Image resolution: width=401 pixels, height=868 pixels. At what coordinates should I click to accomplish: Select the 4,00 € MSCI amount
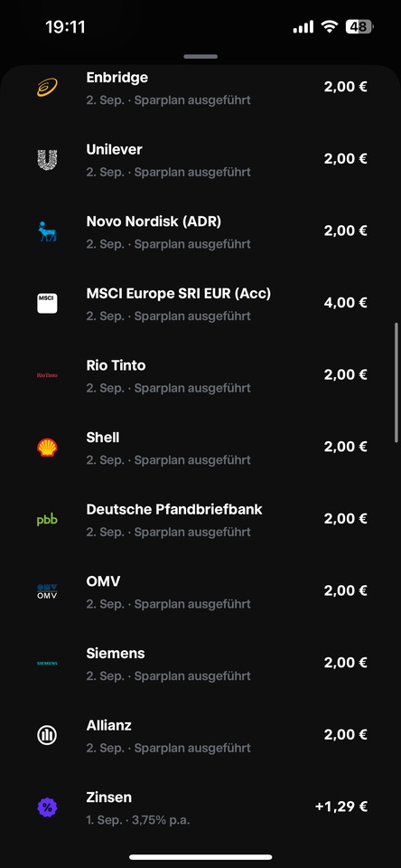click(x=346, y=303)
